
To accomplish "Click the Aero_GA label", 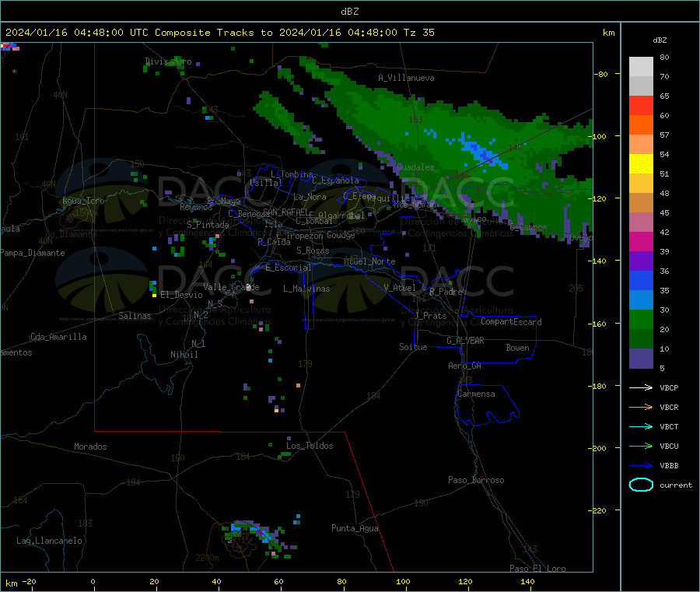I will click(464, 366).
